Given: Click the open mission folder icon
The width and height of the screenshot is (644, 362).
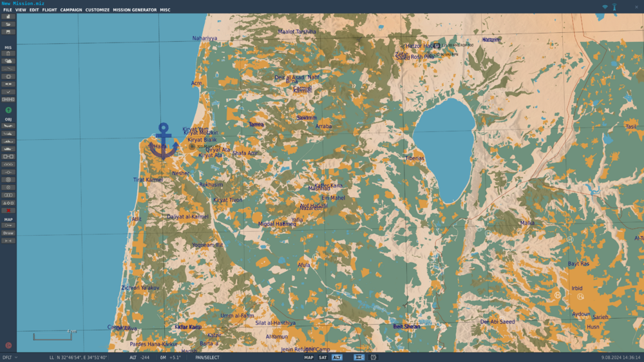Looking at the screenshot, I should 8,24.
